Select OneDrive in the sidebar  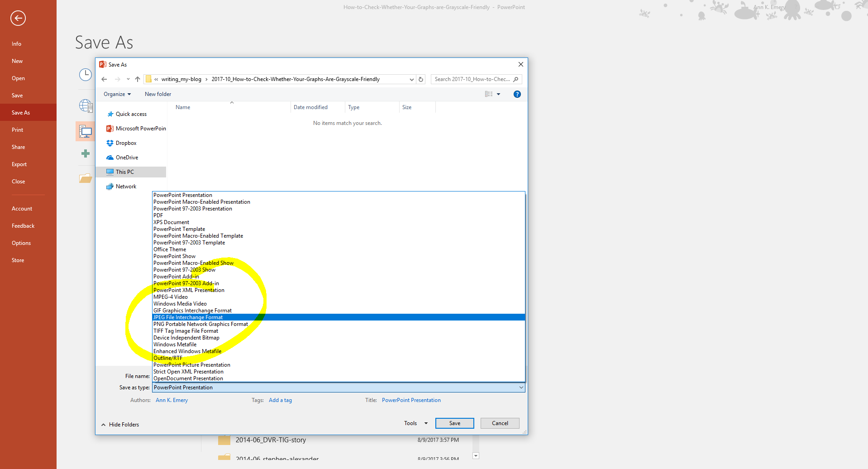[x=126, y=157]
